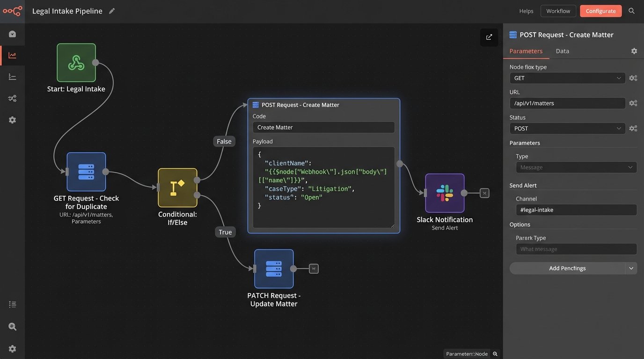
Task: Click the Start: Legal Intake webhook node icon
Action: coord(76,63)
